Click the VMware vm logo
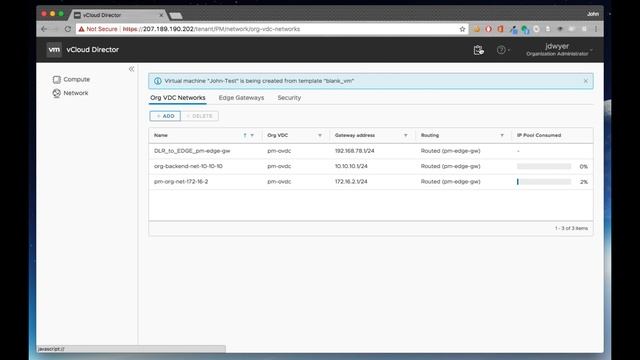Image resolution: width=640 pixels, height=360 pixels. (54, 49)
